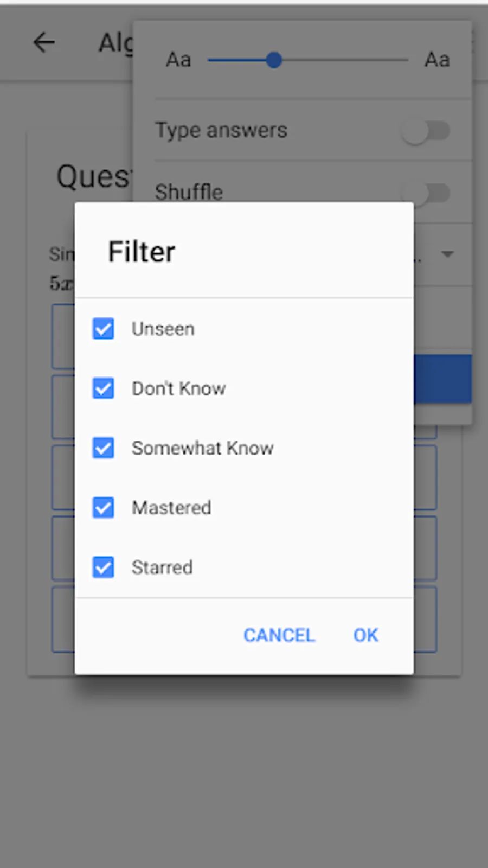Viewport: 488px width, 868px height.
Task: Enable the Type answers switch
Action: pos(426,131)
